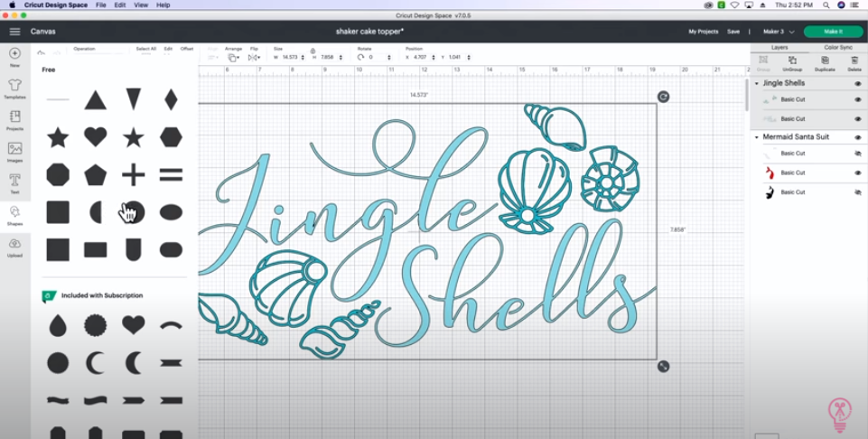The width and height of the screenshot is (868, 439).
Task: Insert the free line shape
Action: pyautogui.click(x=58, y=99)
